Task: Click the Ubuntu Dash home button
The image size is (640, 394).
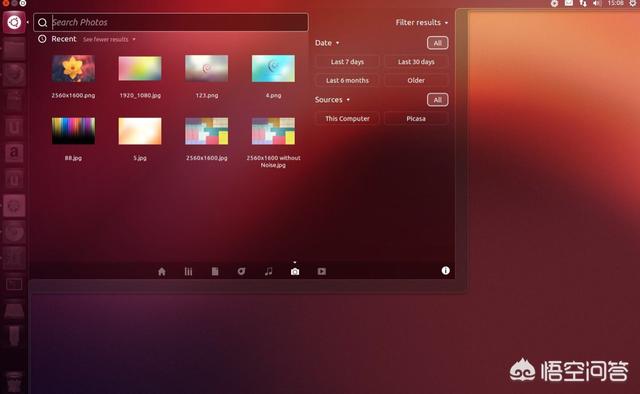Action: point(14,22)
